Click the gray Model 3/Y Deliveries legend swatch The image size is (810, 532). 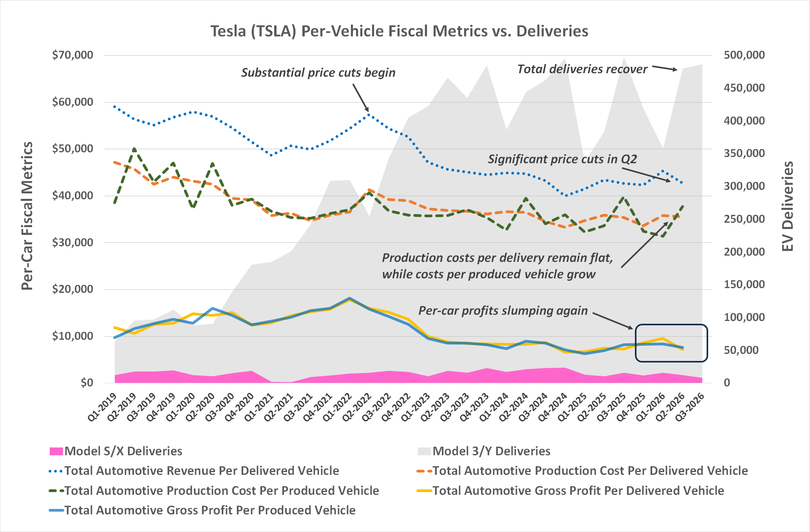(x=424, y=451)
